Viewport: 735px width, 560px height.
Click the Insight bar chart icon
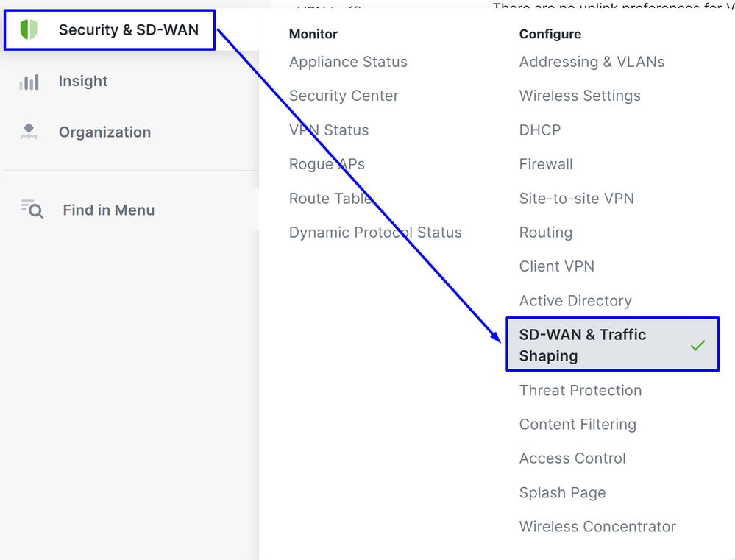pos(29,82)
